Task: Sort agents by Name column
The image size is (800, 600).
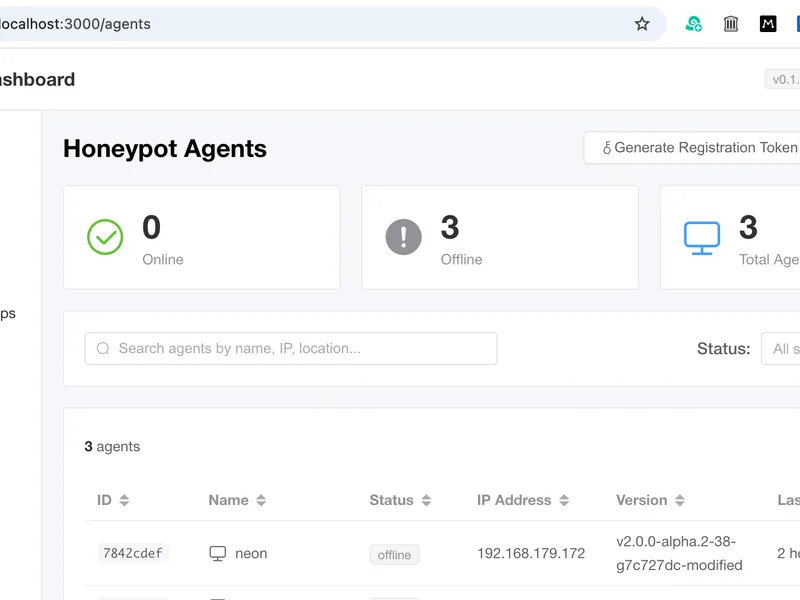Action: tap(261, 500)
